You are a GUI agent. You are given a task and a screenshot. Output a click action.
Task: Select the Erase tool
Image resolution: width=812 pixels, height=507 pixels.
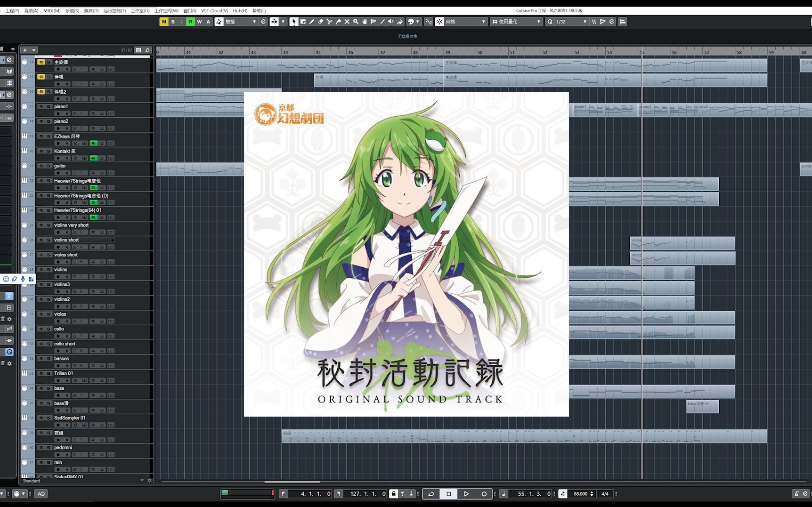pyautogui.click(x=321, y=22)
